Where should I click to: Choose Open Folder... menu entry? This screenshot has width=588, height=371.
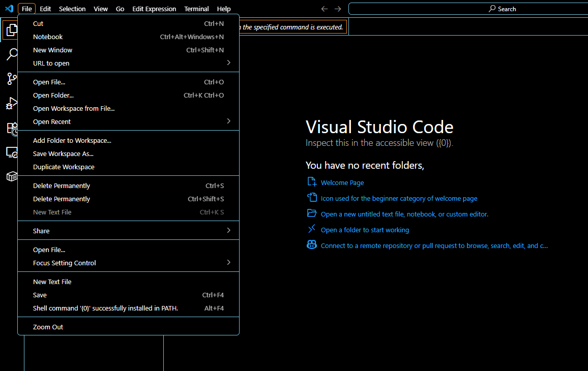tap(128, 95)
